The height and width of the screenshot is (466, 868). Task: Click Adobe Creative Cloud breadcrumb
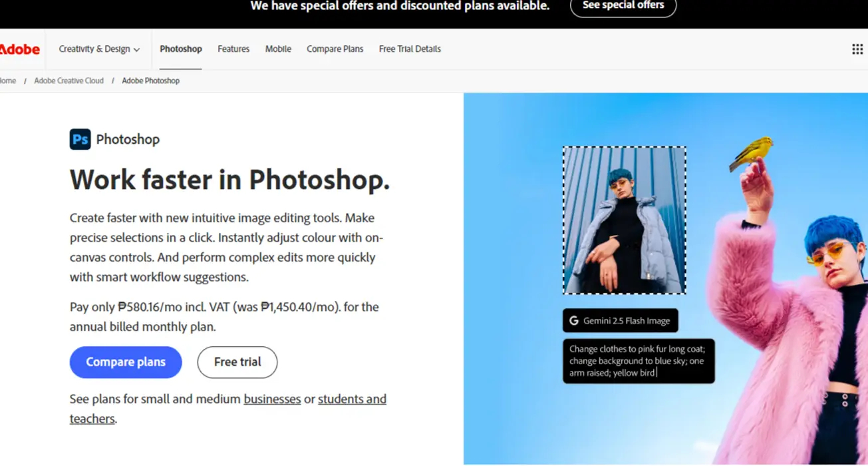69,80
